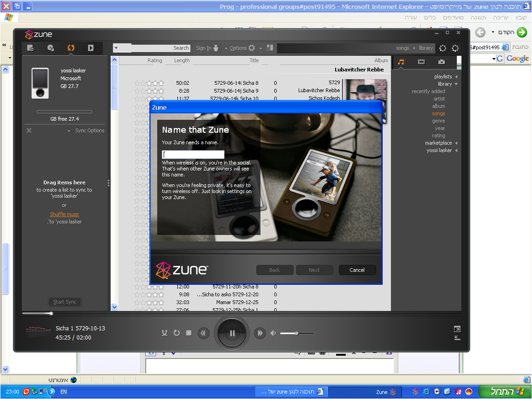Viewport: 532px width, 399px height.
Task: Click the song list scroll down arrow
Action: coord(114,307)
